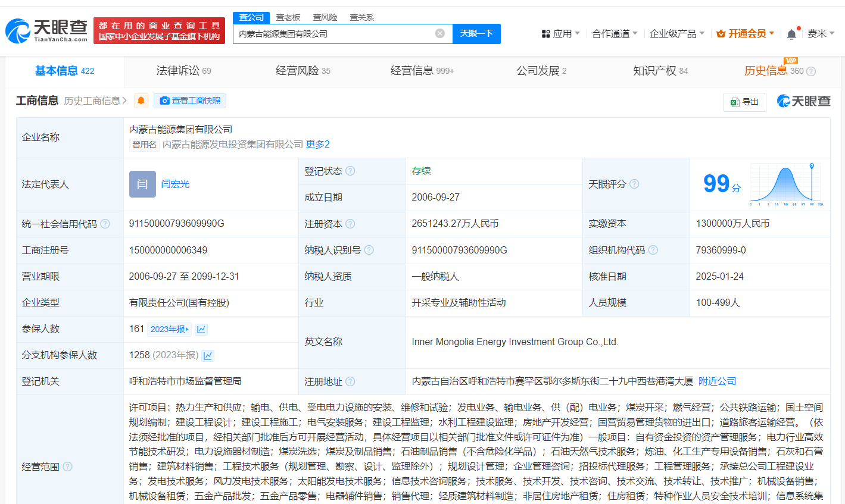Click the company name search field
Viewport: 845px width, 504px height.
point(333,34)
